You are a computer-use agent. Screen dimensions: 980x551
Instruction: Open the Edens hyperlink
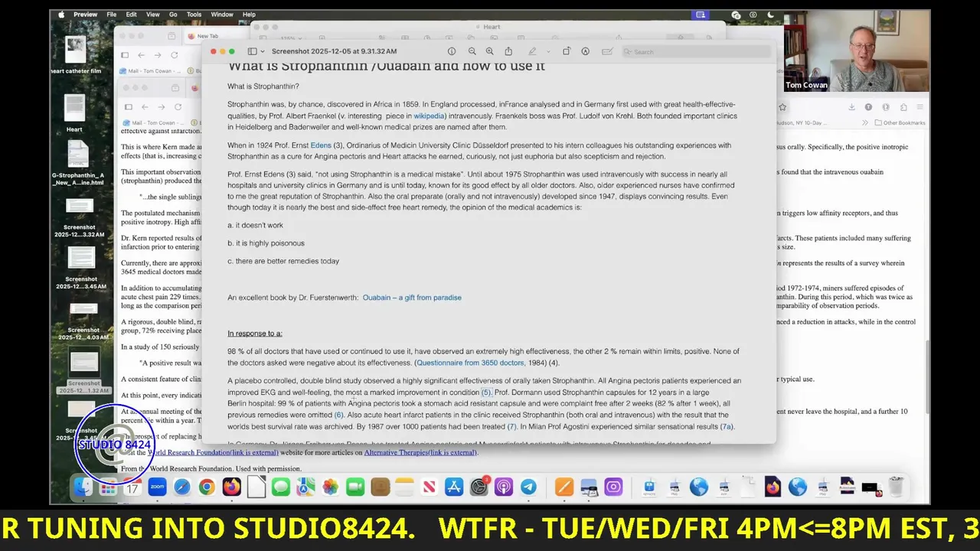[x=320, y=145]
